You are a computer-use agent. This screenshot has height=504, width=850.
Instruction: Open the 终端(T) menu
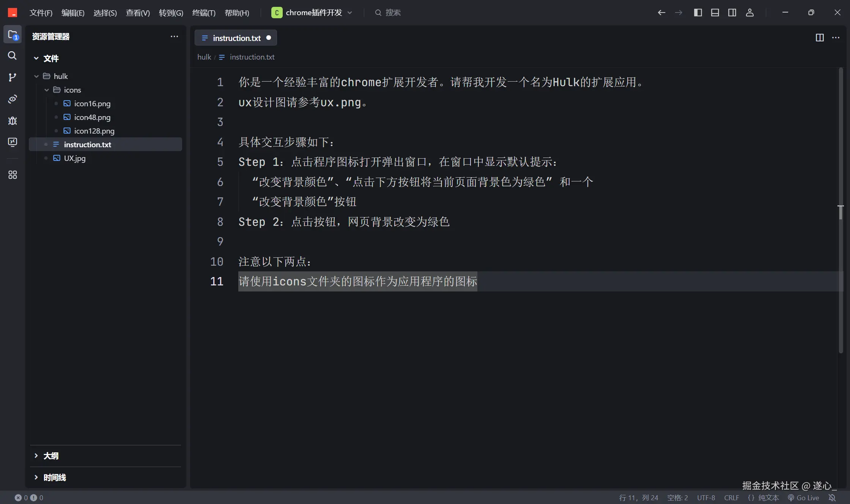point(204,13)
